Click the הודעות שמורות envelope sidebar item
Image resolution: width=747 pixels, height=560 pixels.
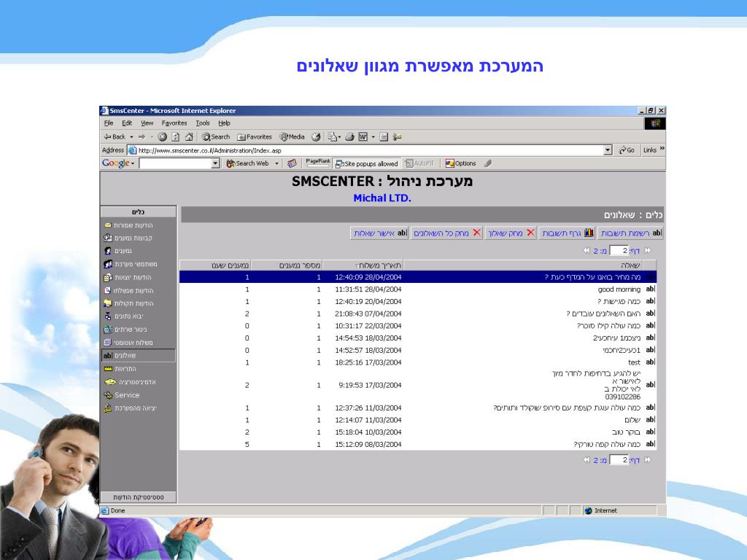point(128,225)
